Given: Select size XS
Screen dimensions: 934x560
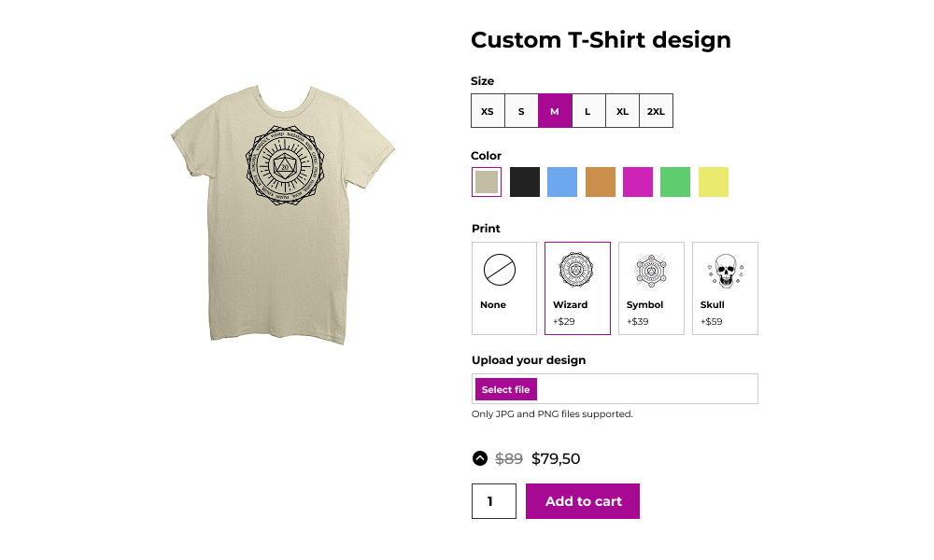Looking at the screenshot, I should click(488, 111).
